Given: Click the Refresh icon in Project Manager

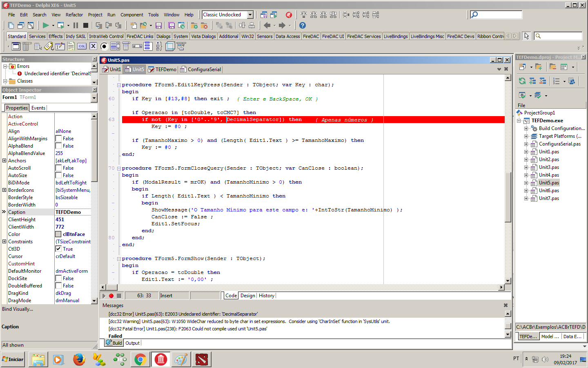Looking at the screenshot, I should (x=522, y=81).
